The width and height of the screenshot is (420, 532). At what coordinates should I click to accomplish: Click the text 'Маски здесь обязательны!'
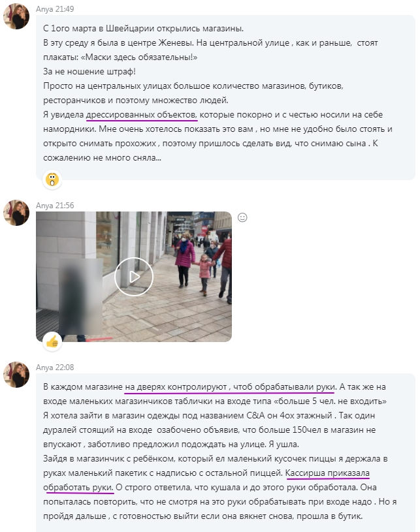(x=139, y=57)
